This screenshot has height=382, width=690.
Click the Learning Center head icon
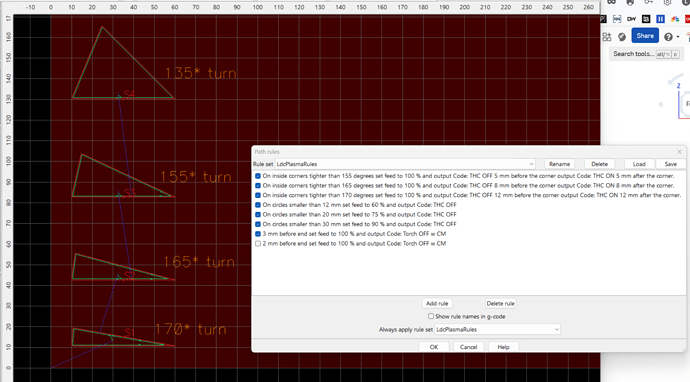point(622,37)
